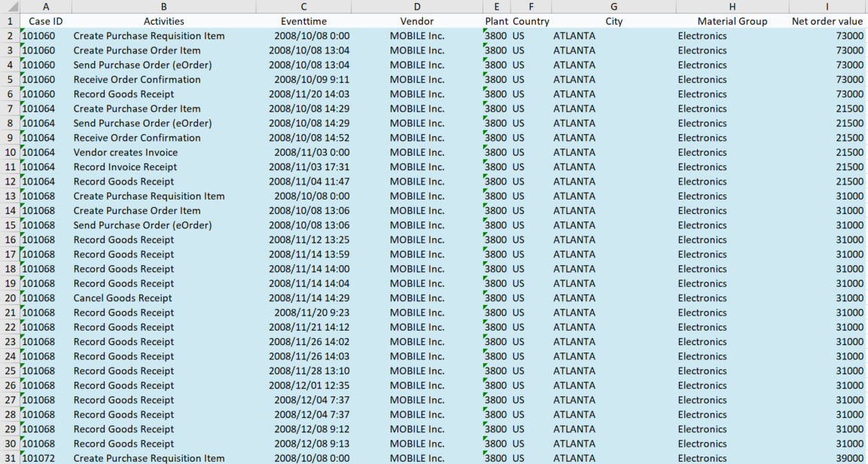Select column G header
This screenshot has width=868, height=464.
(614, 7)
